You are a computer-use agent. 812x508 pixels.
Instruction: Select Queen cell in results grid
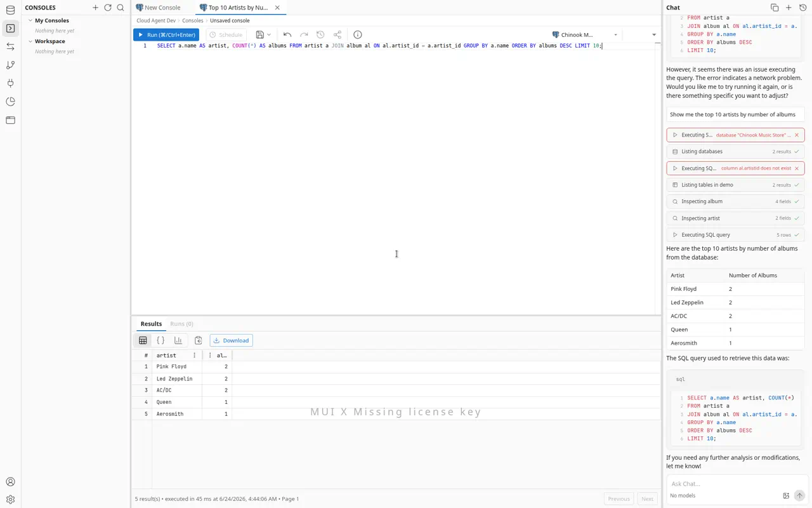[177, 402]
